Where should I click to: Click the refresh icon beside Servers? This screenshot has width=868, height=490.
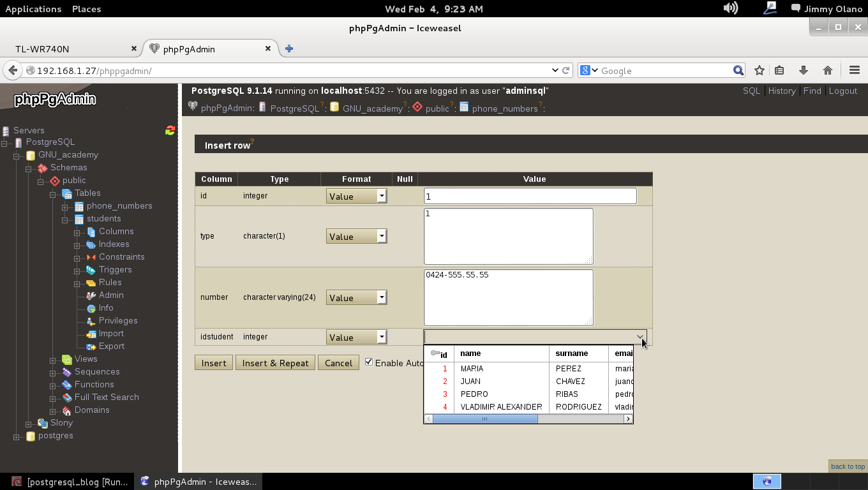point(170,130)
